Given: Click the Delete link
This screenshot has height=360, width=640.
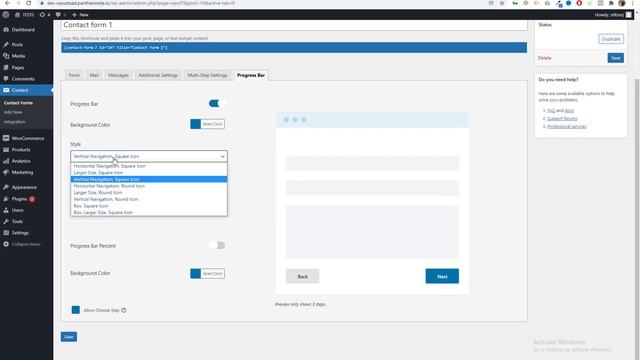Looking at the screenshot, I should 544,58.
